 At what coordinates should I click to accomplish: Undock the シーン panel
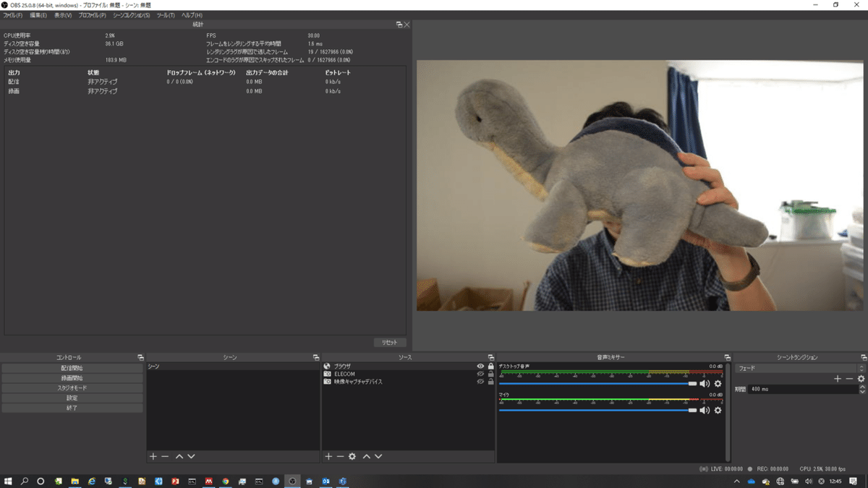[316, 358]
